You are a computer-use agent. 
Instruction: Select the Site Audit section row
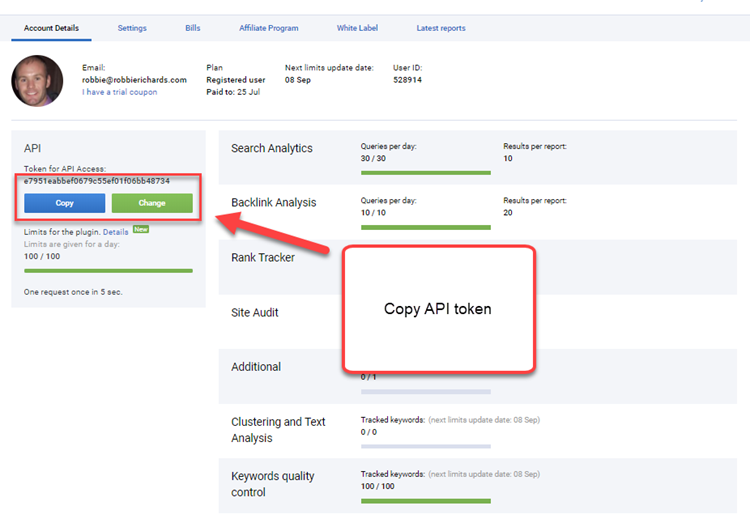255,313
